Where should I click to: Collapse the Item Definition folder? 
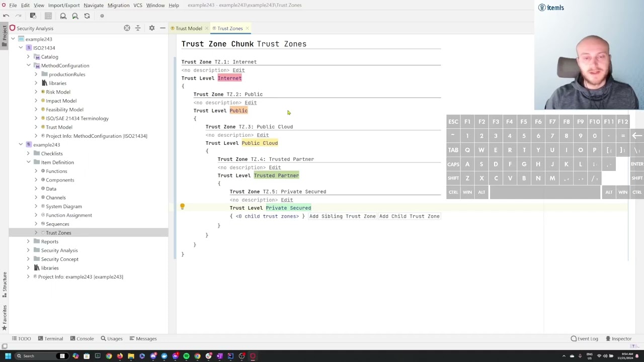[28, 162]
